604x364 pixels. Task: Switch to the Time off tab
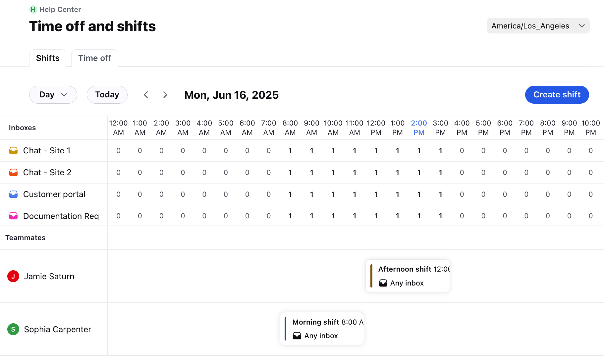[x=95, y=58]
